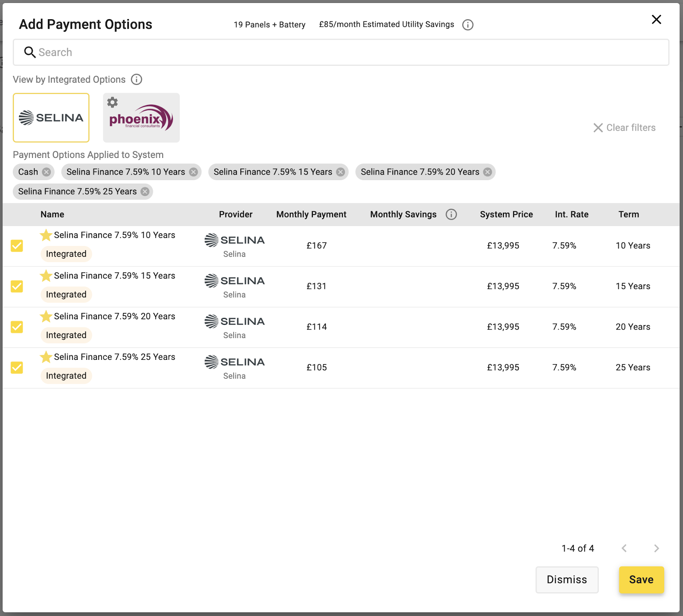Click Integrated badge on 25 Years row
Image resolution: width=683 pixels, height=616 pixels.
tap(66, 376)
